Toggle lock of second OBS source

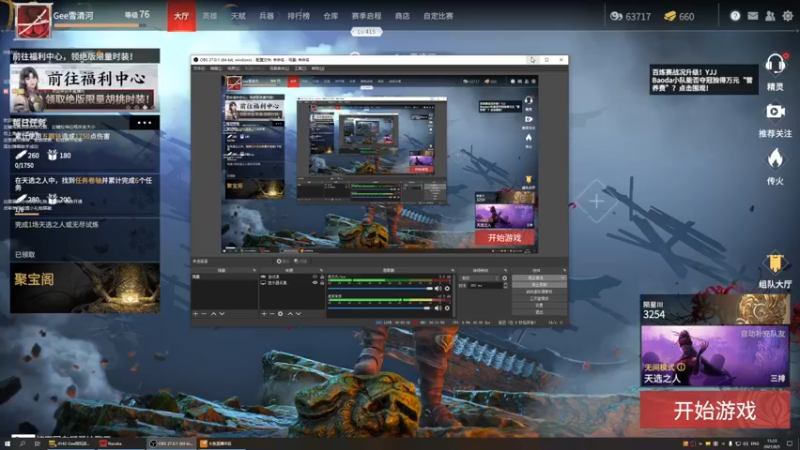click(322, 283)
